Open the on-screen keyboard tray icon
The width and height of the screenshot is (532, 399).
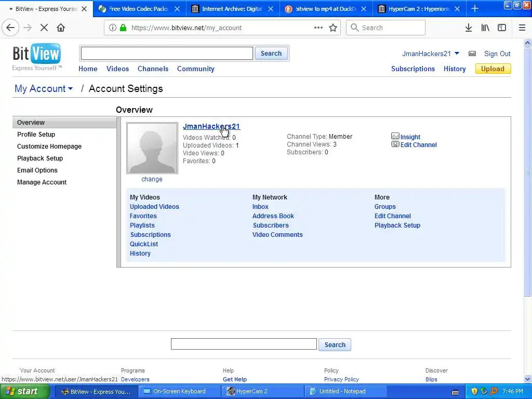[455, 392]
